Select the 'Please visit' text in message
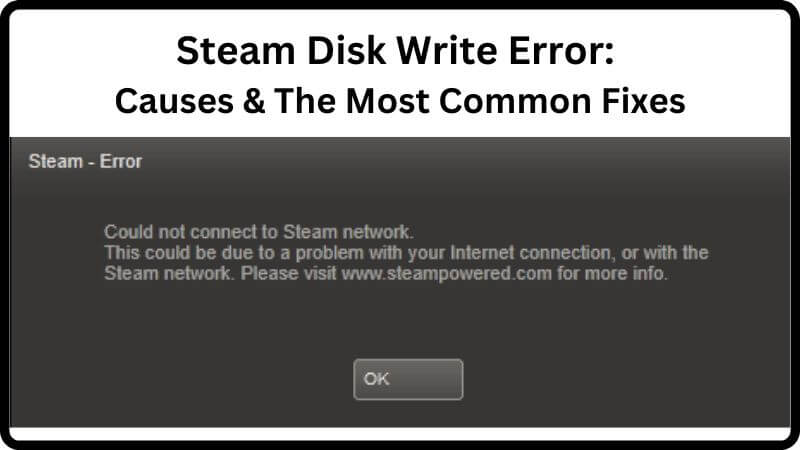 (x=288, y=273)
